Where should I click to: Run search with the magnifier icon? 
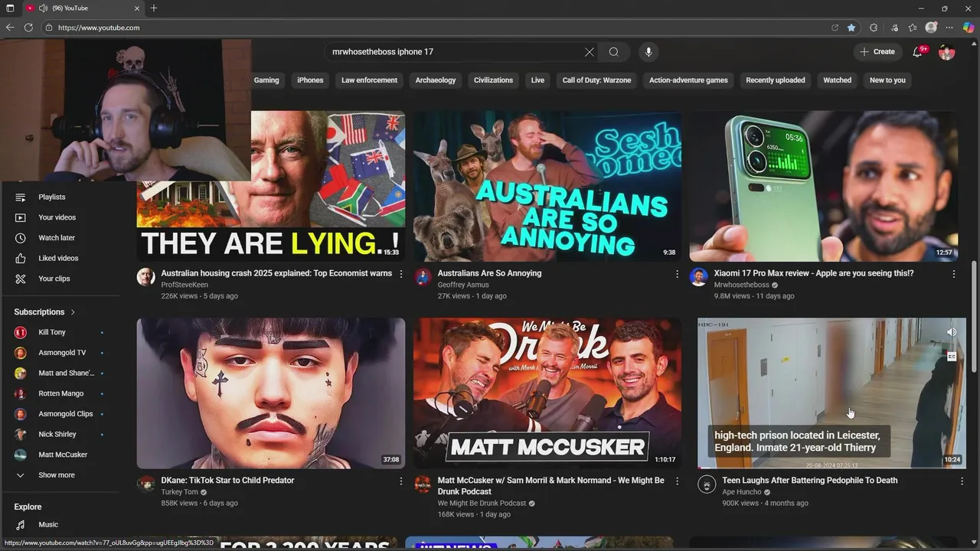(613, 52)
